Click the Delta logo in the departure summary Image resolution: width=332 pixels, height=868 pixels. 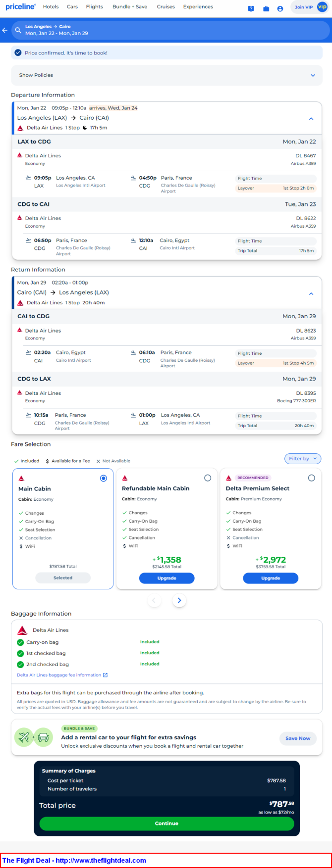click(20, 128)
